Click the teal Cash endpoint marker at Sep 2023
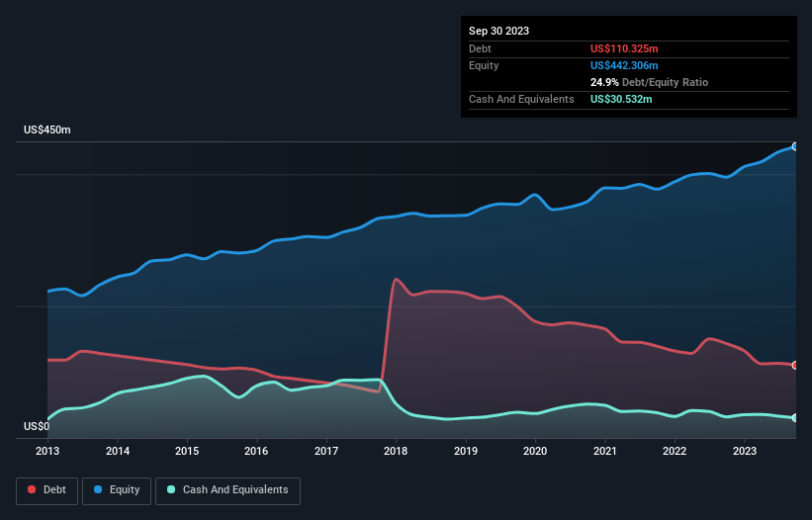Screen dimensions: 812x520 point(795,417)
